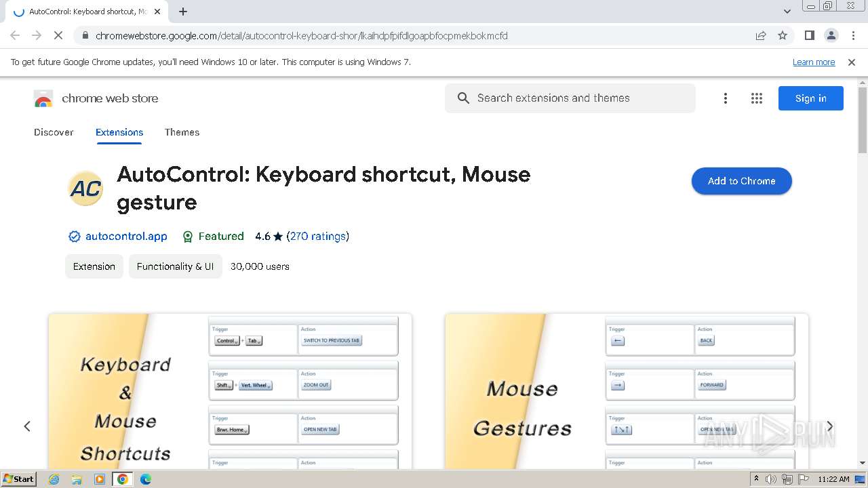Screen dimensions: 868x488
Task: Show next screenshot with right arrow
Action: 829,426
